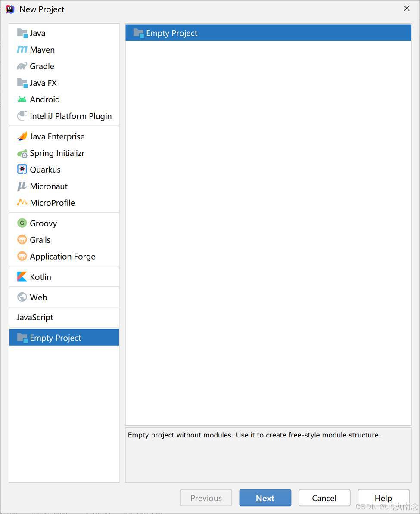Click the Spring Initializr leaf icon
This screenshot has height=514, width=420.
pyautogui.click(x=22, y=153)
